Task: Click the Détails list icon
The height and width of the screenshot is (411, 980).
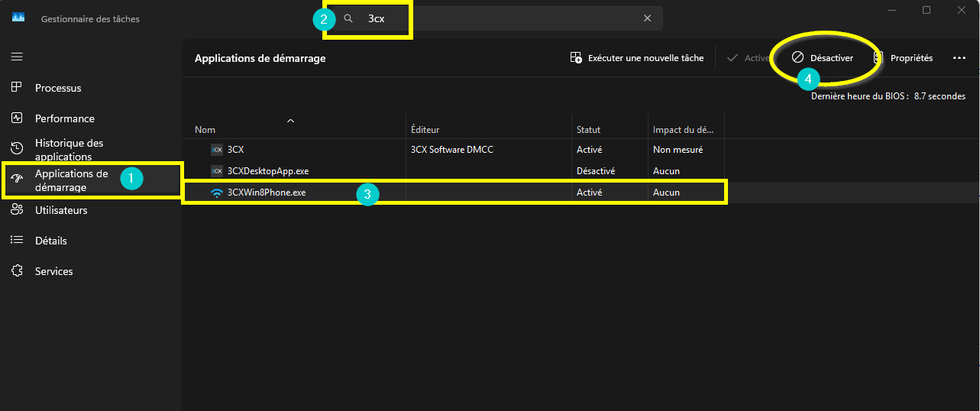Action: pos(17,241)
